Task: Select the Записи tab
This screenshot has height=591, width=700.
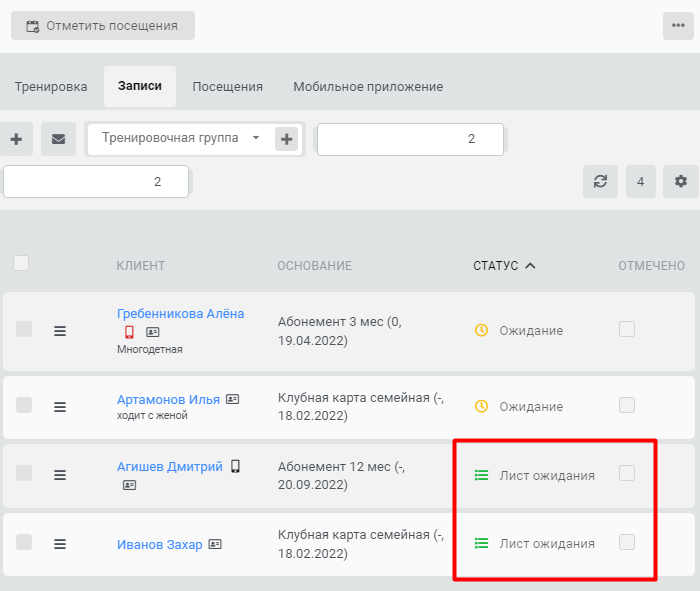Action: tap(140, 86)
